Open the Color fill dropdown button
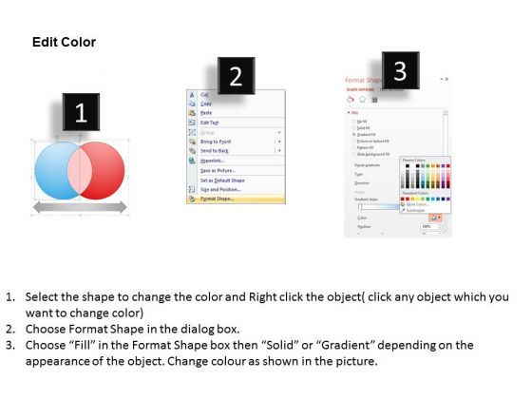 (x=435, y=218)
